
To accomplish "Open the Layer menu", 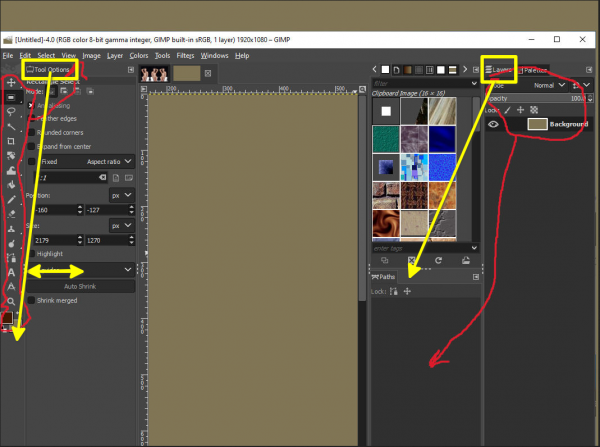I will [x=115, y=55].
